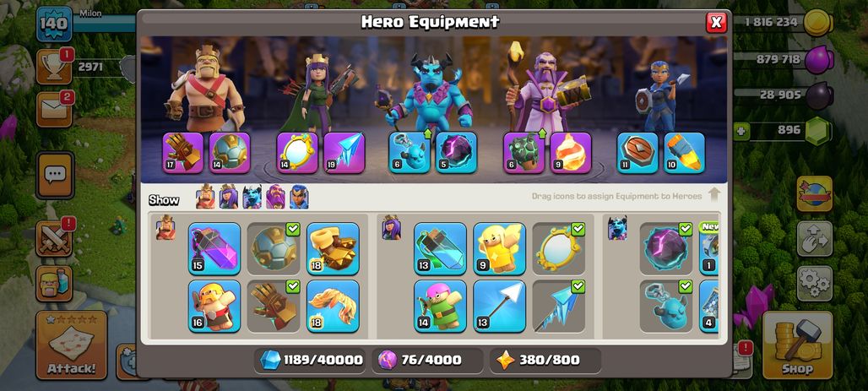
Task: Tap the Attack! button
Action: click(x=72, y=345)
